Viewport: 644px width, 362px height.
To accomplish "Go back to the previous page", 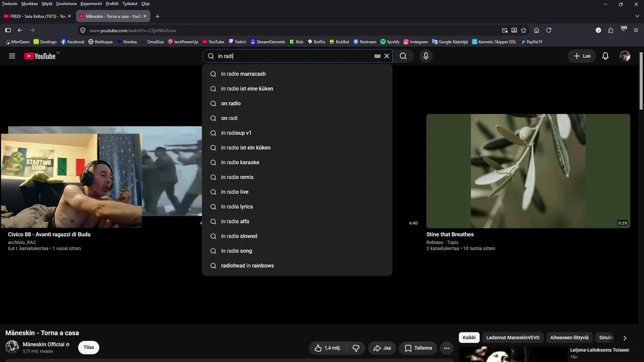I will click(x=20, y=30).
